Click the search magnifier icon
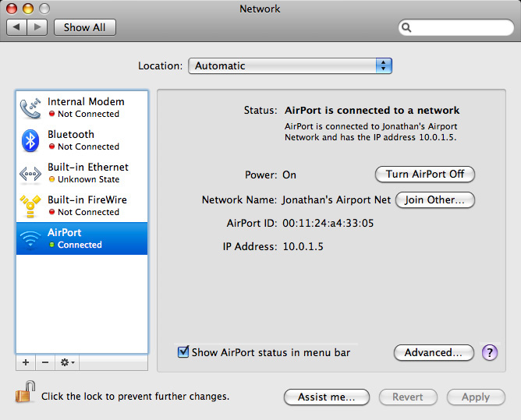 pyautogui.click(x=406, y=27)
